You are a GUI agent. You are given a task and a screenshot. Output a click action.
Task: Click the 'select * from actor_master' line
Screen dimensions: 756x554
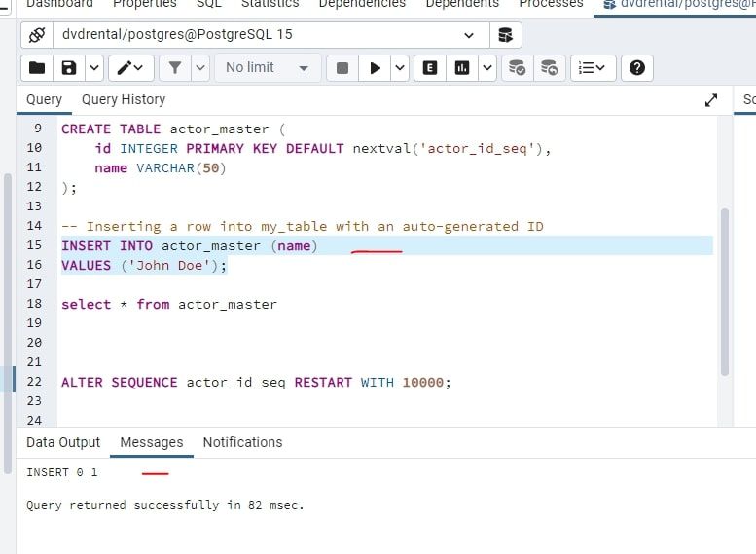169,305
